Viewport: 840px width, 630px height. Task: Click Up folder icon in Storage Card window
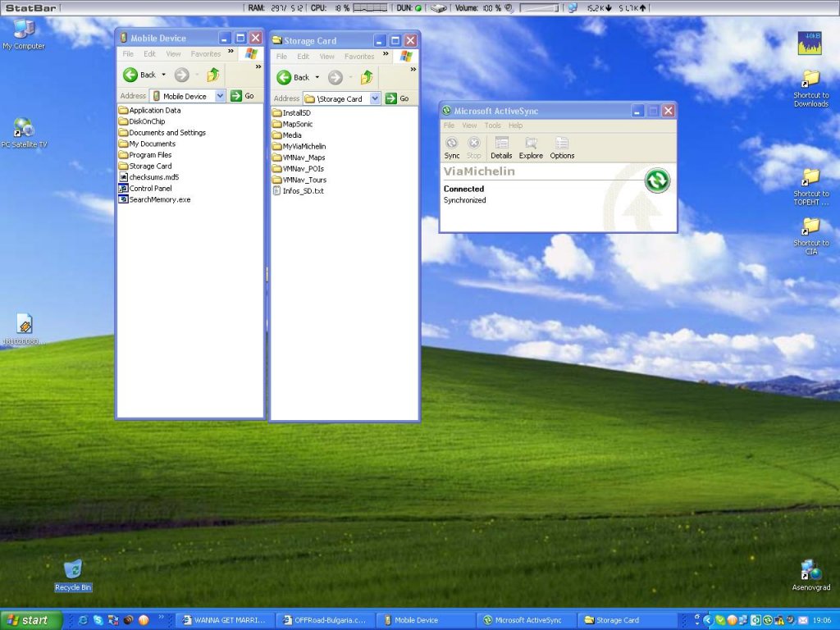pos(367,77)
